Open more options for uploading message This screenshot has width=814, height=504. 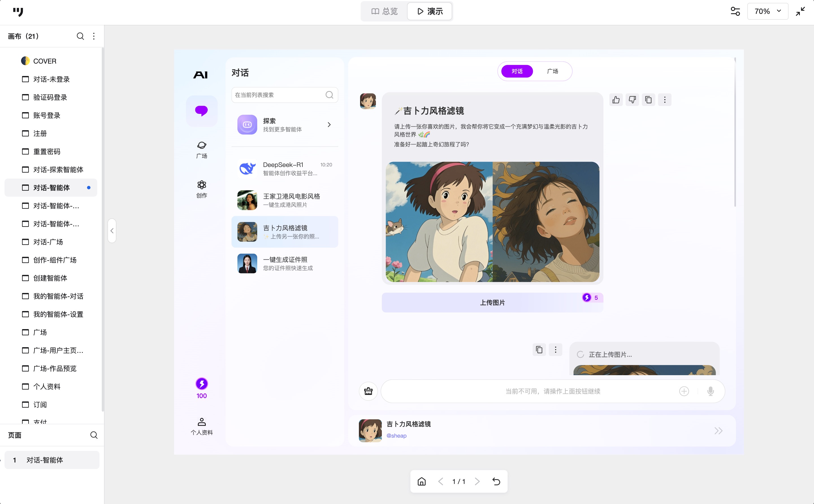pyautogui.click(x=556, y=350)
